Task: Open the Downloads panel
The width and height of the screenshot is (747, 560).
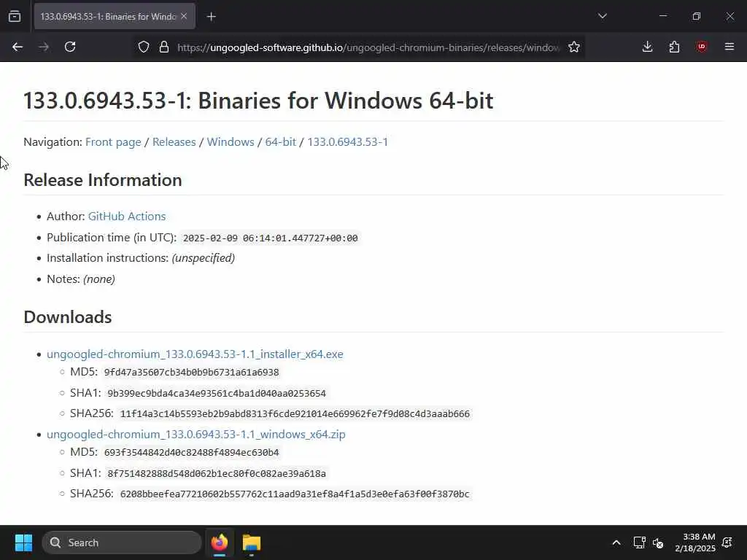Action: (x=648, y=47)
